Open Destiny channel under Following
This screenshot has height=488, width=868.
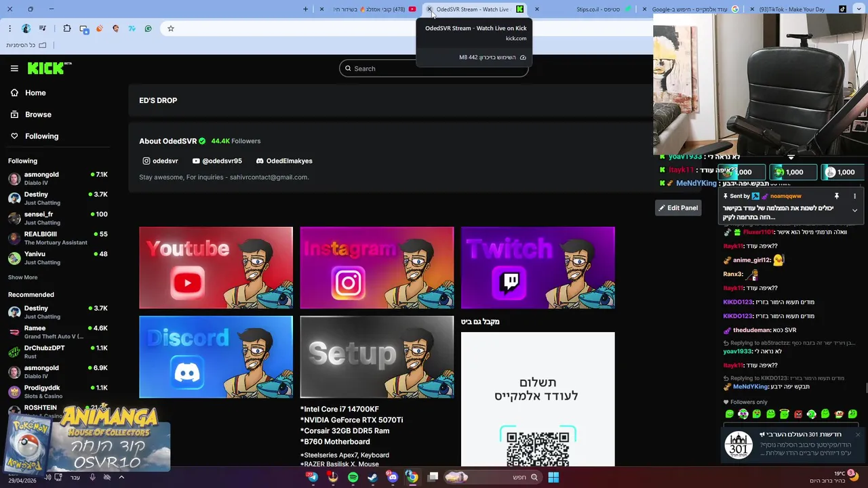(x=58, y=198)
